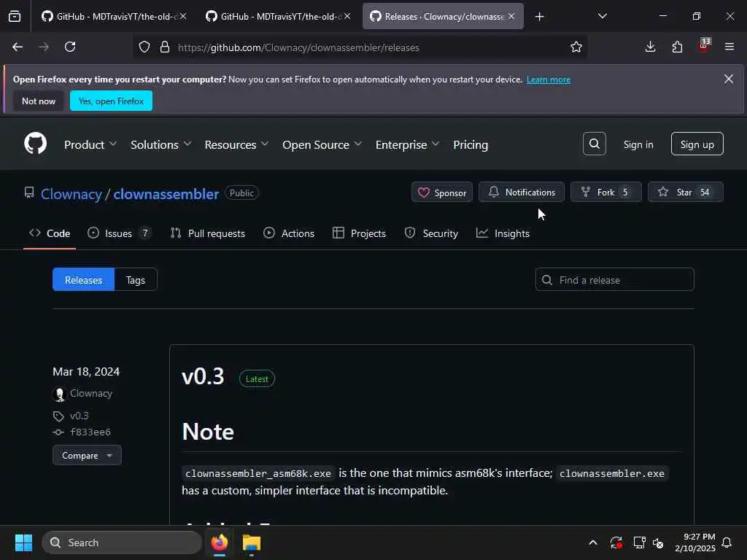Screen dimensions: 747x560
Task: Reload the page with the refresh icon
Action: [70, 47]
